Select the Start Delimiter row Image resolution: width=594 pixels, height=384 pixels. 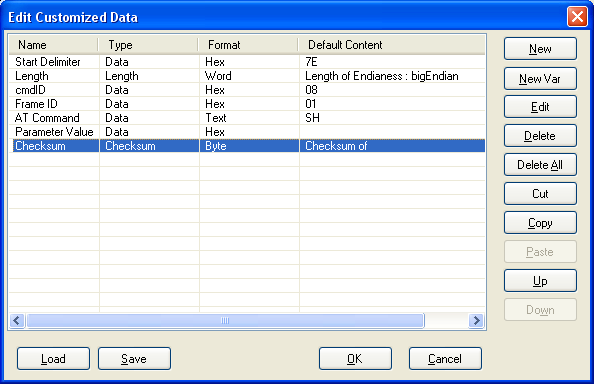click(x=247, y=62)
